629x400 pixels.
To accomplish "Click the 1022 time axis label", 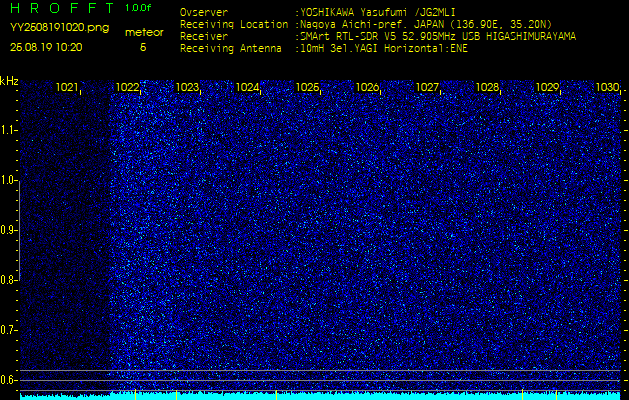I will point(127,87).
